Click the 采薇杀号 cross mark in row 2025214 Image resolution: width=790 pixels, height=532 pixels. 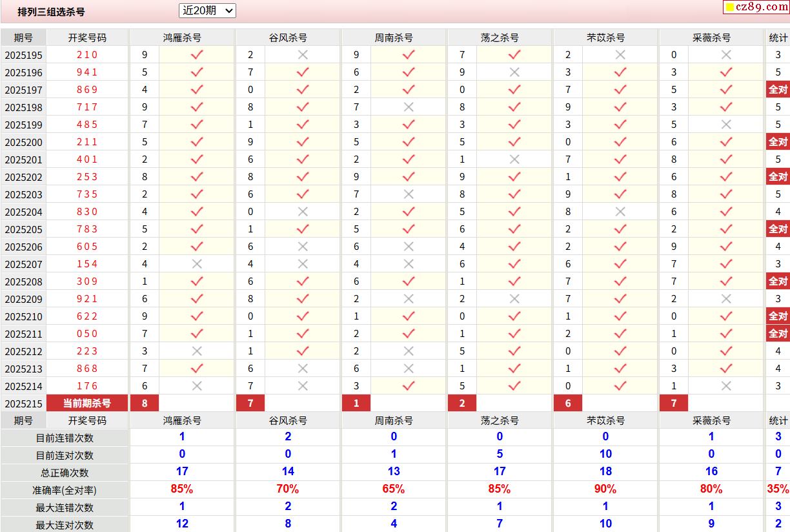pyautogui.click(x=726, y=386)
